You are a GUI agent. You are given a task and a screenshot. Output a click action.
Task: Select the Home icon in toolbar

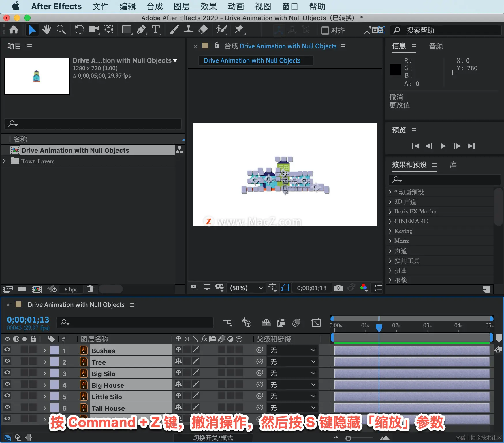[x=14, y=30]
